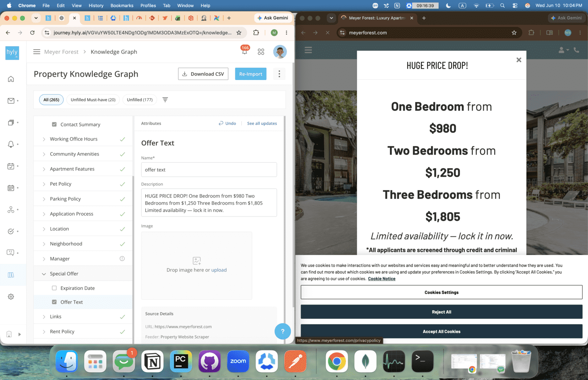The width and height of the screenshot is (588, 380).
Task: Click Accept All Cookies button
Action: (x=441, y=331)
